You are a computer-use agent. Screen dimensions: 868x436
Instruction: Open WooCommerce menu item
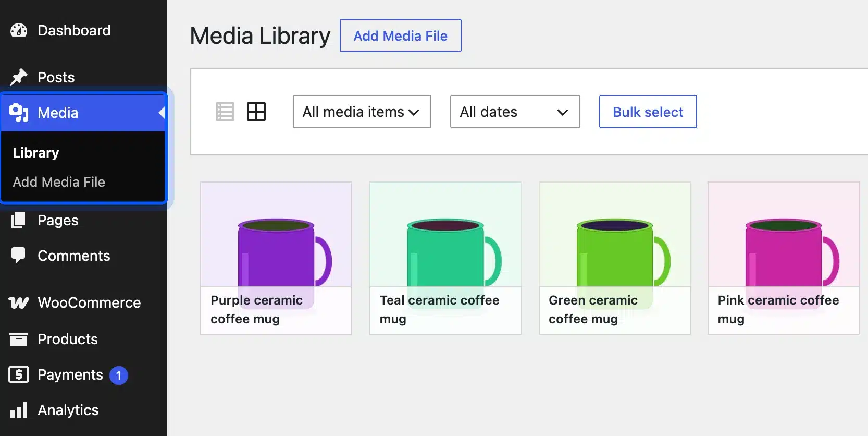[x=83, y=302]
